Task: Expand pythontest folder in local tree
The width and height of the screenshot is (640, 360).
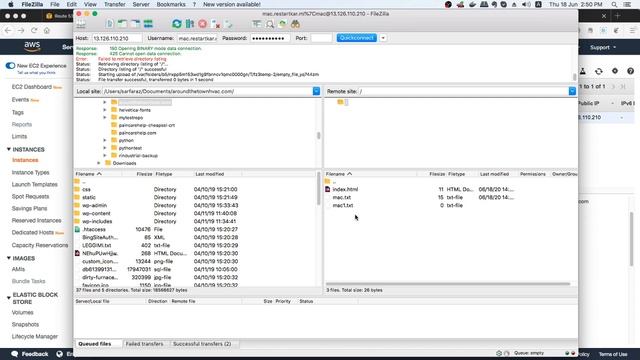Action: (104, 148)
